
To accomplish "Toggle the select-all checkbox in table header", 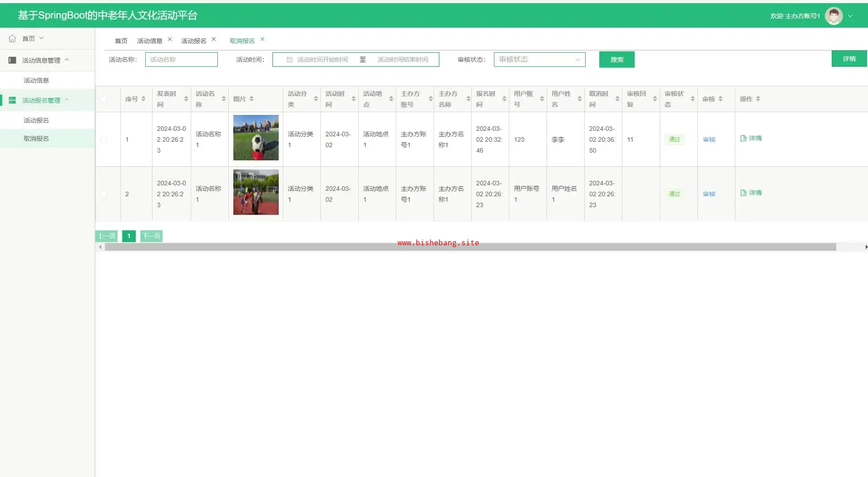I will pyautogui.click(x=104, y=99).
